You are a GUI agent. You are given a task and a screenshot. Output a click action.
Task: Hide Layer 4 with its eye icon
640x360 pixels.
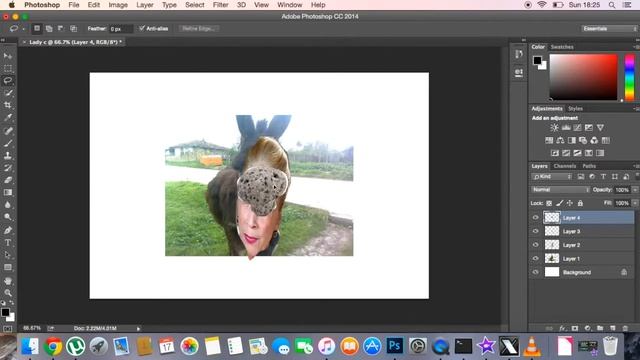click(536, 218)
